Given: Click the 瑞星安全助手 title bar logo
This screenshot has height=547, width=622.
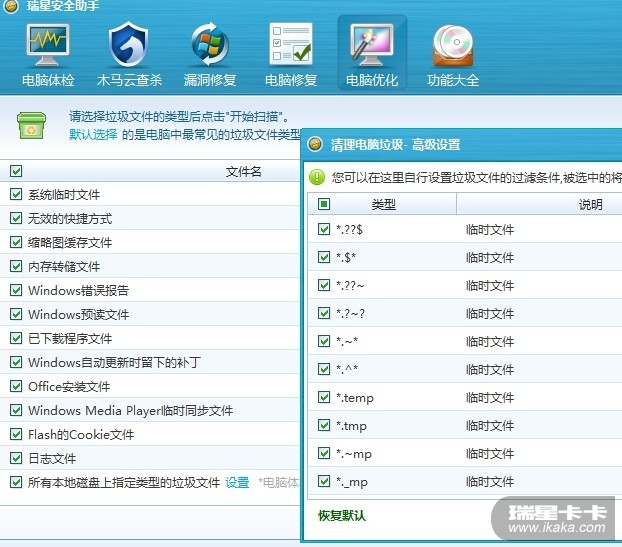Looking at the screenshot, I should tap(11, 6).
